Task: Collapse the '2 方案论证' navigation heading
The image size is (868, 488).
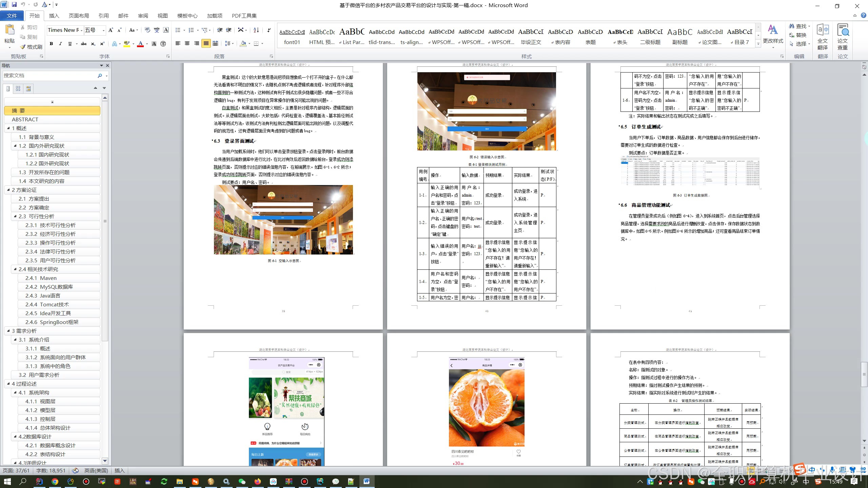Action: (x=8, y=190)
